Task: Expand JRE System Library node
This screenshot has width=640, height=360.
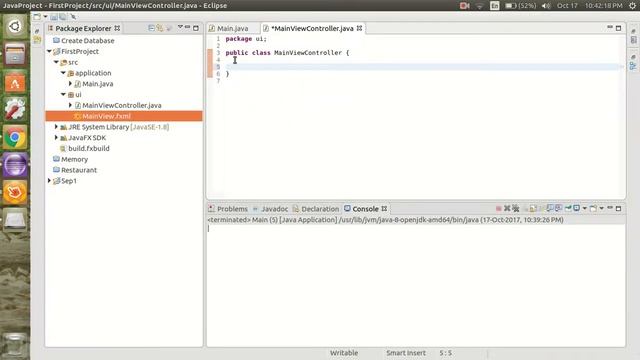Action: [56, 127]
